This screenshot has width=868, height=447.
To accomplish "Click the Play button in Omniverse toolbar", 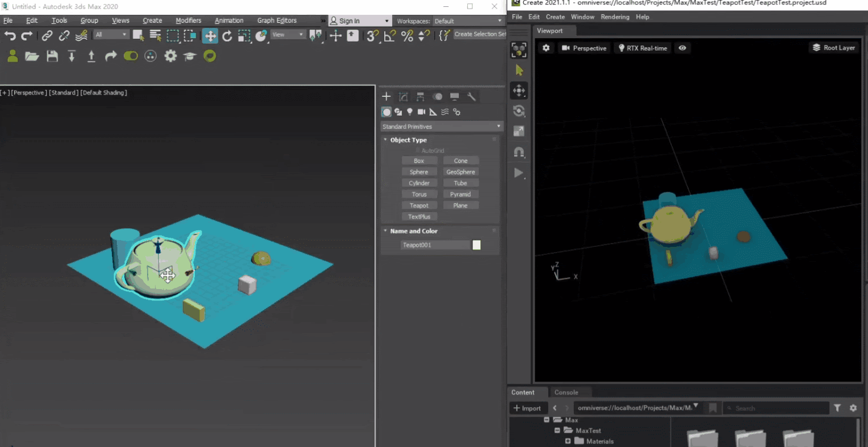I will [519, 172].
